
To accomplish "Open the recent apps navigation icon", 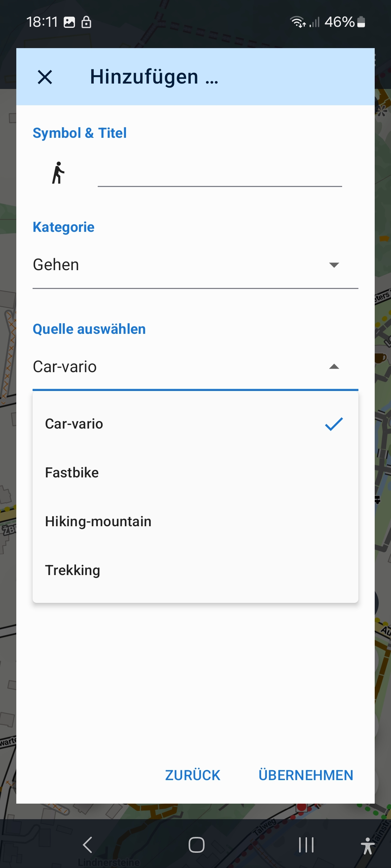I will point(306,845).
